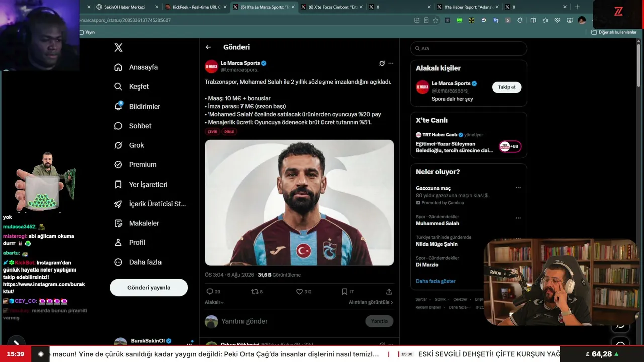Open the Gizlilik footer link

pos(440,299)
